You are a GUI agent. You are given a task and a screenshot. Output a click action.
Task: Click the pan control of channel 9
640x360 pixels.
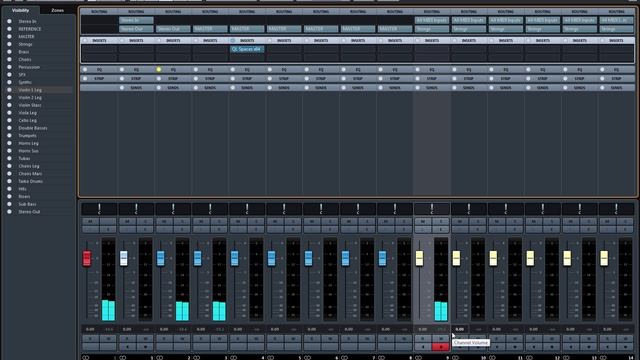[x=432, y=209]
